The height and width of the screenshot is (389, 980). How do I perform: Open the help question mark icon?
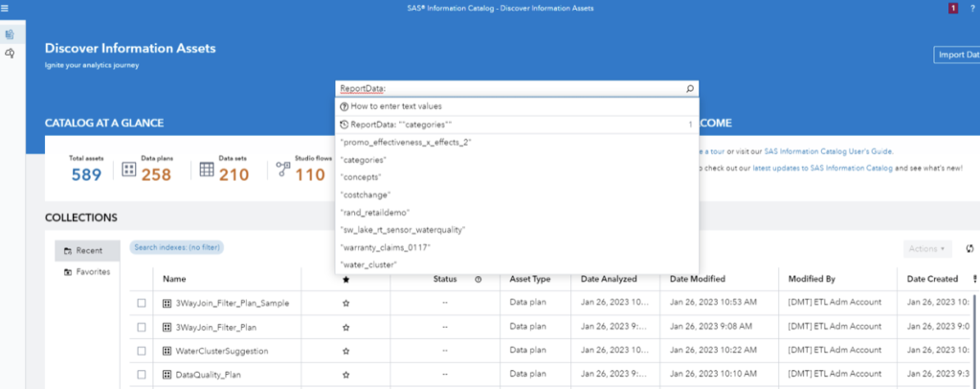click(972, 8)
